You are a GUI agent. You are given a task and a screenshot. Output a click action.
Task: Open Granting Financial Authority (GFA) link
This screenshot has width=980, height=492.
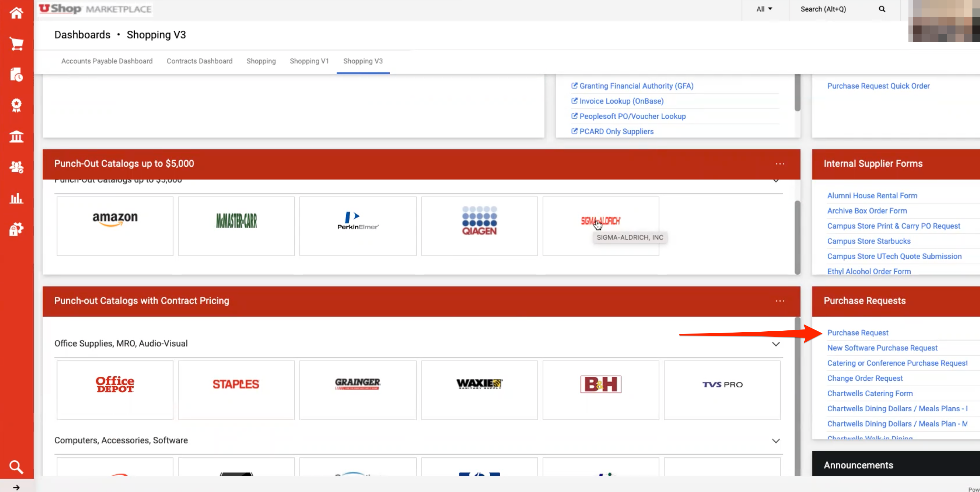pyautogui.click(x=636, y=86)
